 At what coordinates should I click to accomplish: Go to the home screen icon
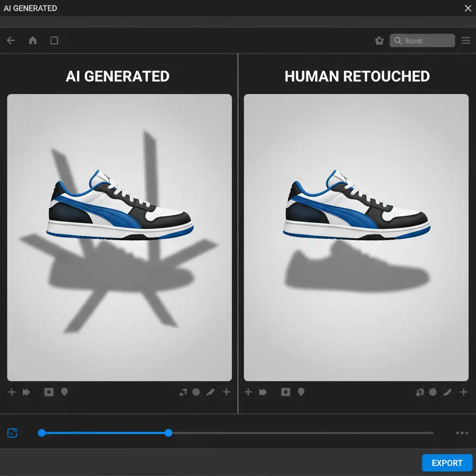pos(33,40)
